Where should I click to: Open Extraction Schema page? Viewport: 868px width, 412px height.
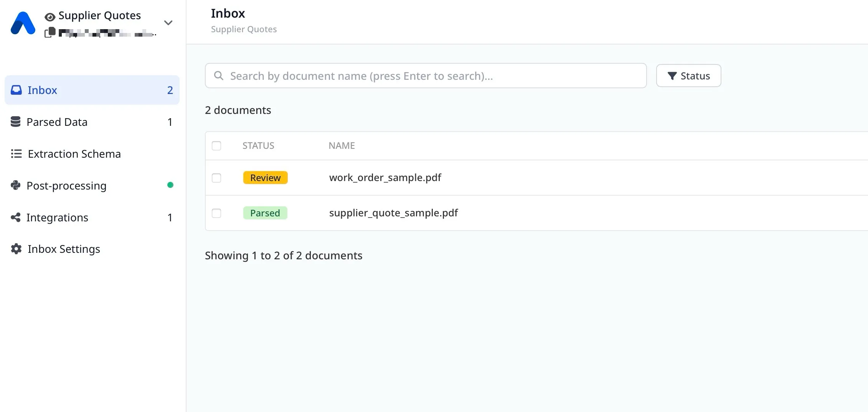pyautogui.click(x=92, y=153)
